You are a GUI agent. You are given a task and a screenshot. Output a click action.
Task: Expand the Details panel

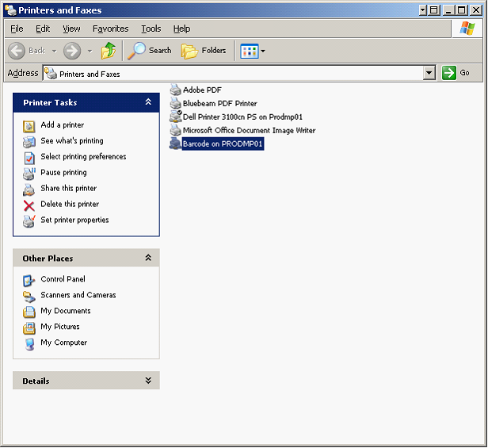(147, 381)
